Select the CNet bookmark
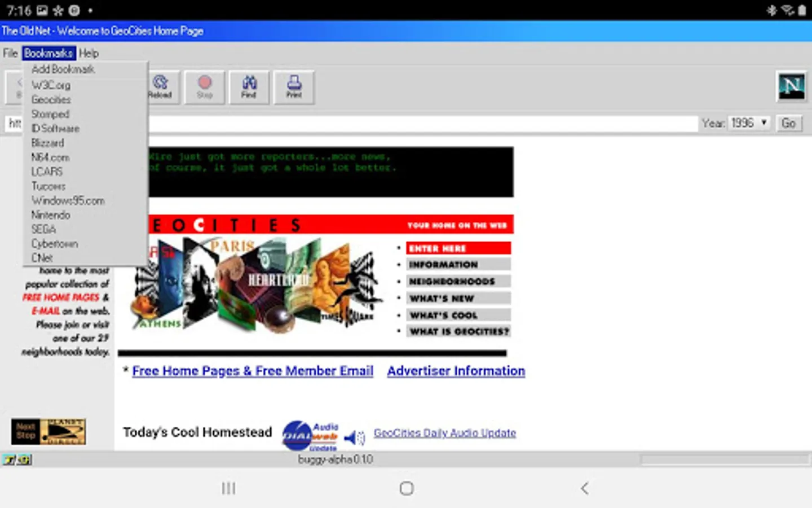This screenshot has width=812, height=508. [x=85, y=258]
